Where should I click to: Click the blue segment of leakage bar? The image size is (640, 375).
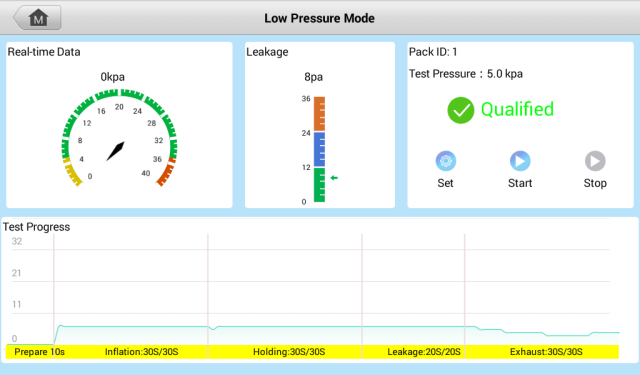tap(319, 149)
